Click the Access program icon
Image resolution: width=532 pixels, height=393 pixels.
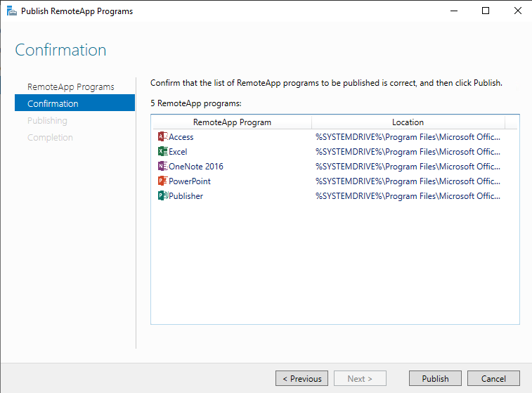tap(162, 136)
